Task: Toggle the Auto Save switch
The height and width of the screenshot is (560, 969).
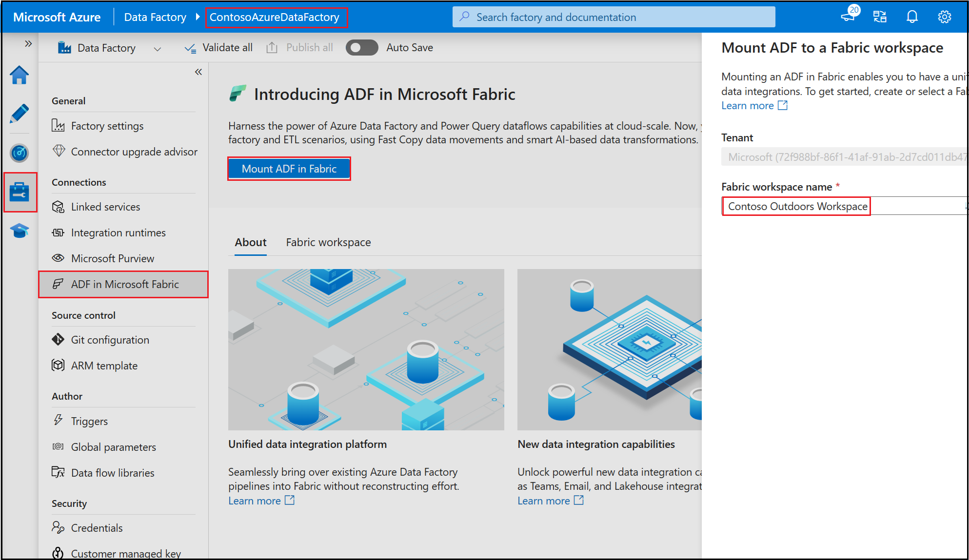Action: 361,48
